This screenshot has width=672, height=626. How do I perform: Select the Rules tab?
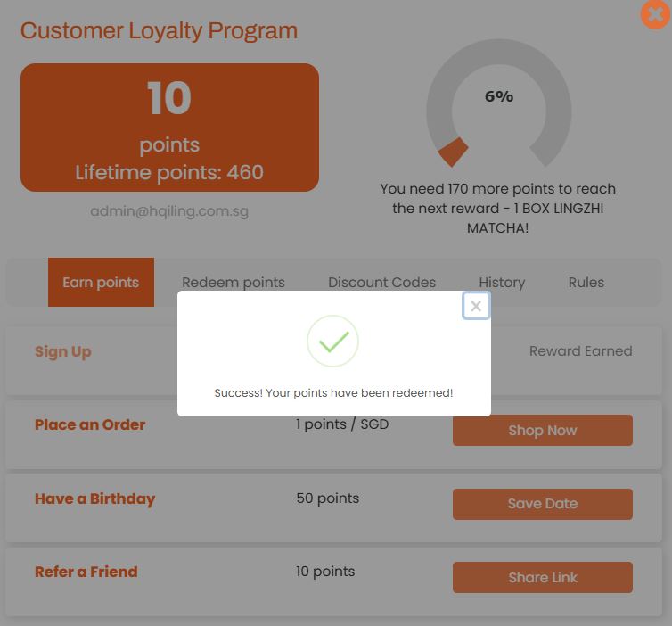pyautogui.click(x=586, y=283)
